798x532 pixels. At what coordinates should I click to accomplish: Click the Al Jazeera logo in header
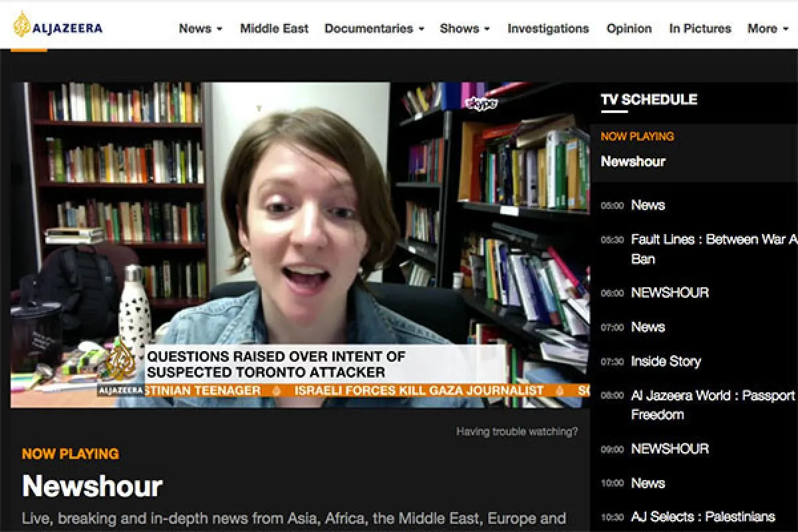pyautogui.click(x=59, y=27)
